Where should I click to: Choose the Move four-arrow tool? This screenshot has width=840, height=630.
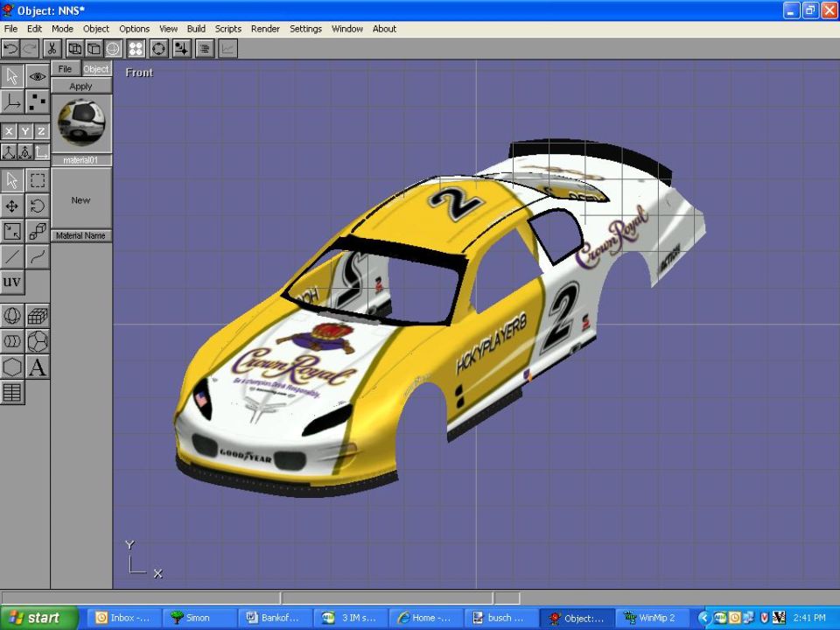[x=11, y=206]
